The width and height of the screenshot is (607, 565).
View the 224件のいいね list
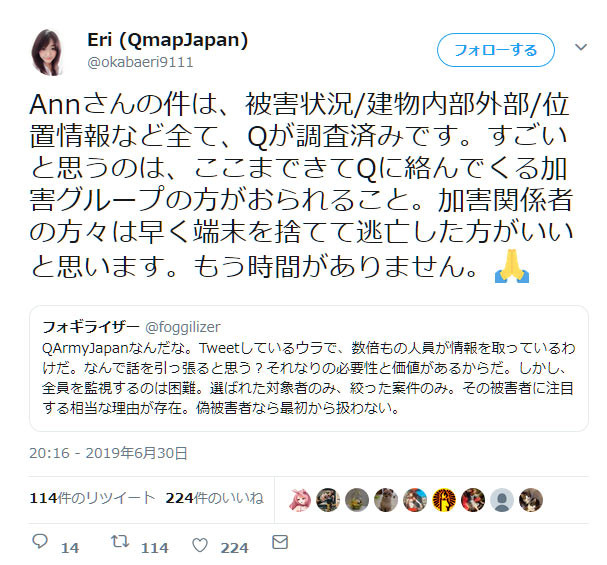(x=214, y=498)
